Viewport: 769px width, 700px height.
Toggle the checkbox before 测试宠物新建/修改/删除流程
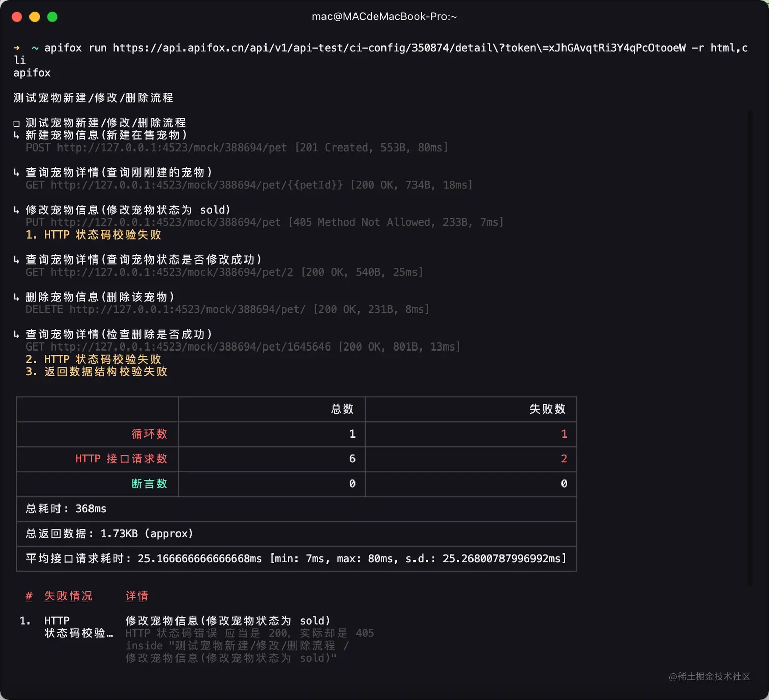coord(17,123)
